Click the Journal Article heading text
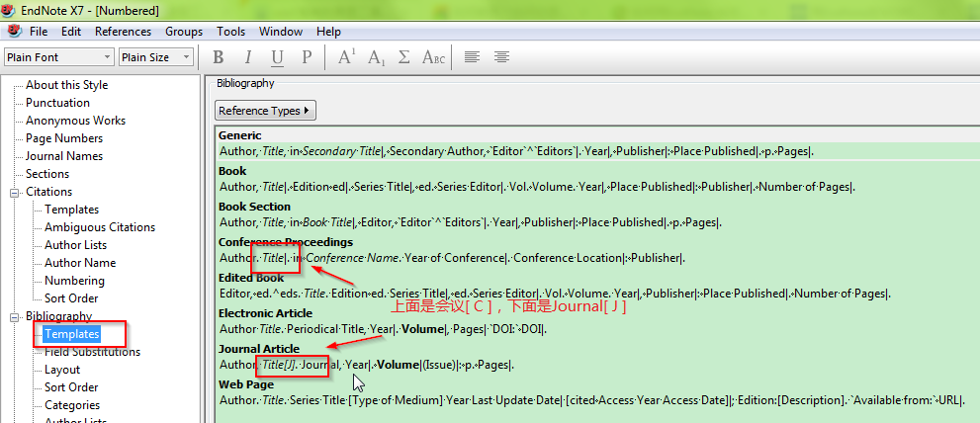The width and height of the screenshot is (980, 423). pos(259,349)
